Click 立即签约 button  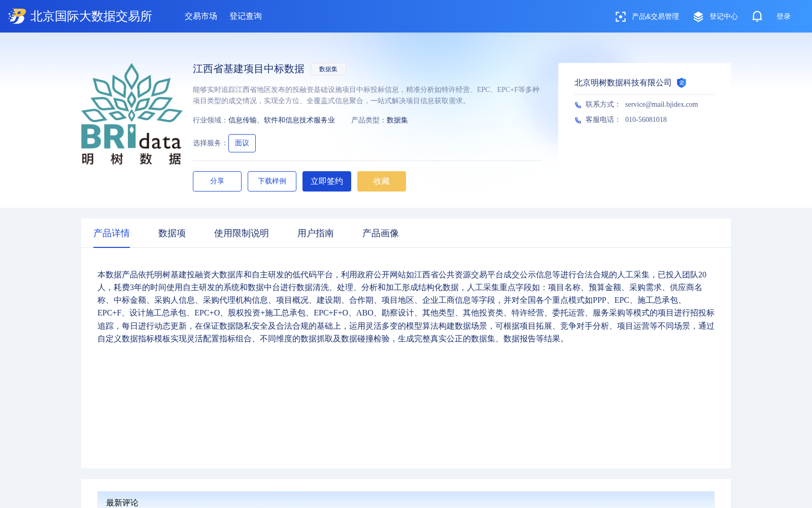point(327,181)
